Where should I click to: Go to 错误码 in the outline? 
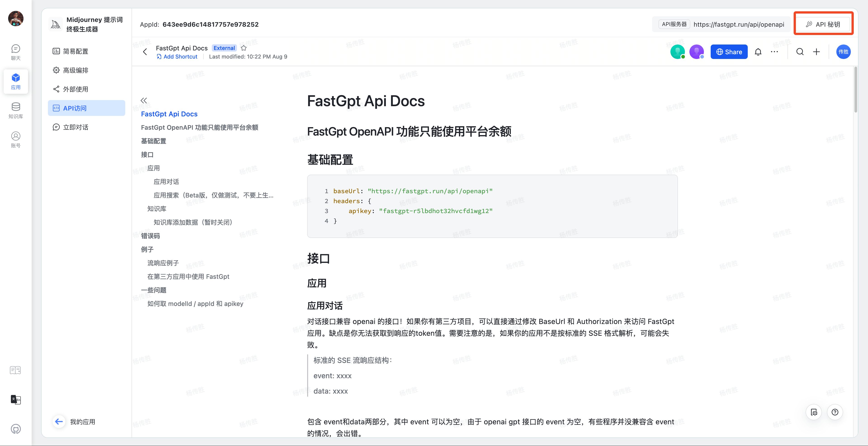[x=150, y=236]
